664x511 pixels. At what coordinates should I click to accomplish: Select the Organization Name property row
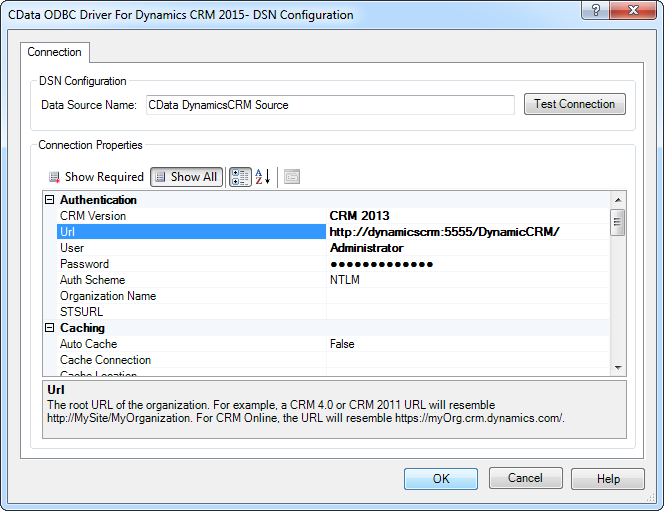[x=190, y=296]
